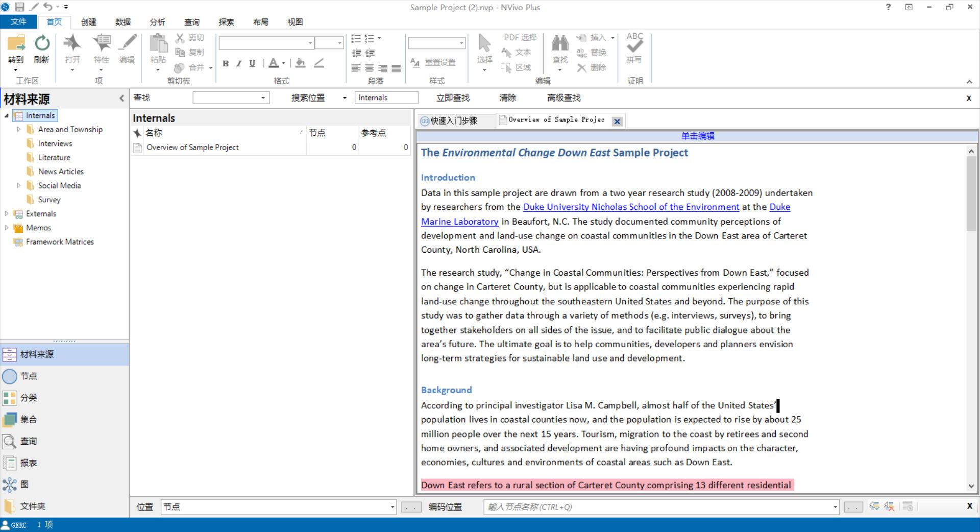Toggle bold formatting button

[226, 63]
